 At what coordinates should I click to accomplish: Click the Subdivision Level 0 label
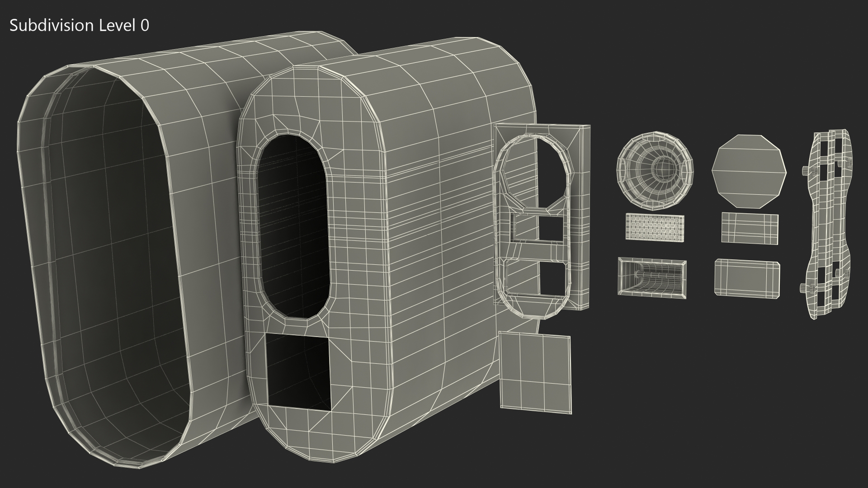click(79, 26)
